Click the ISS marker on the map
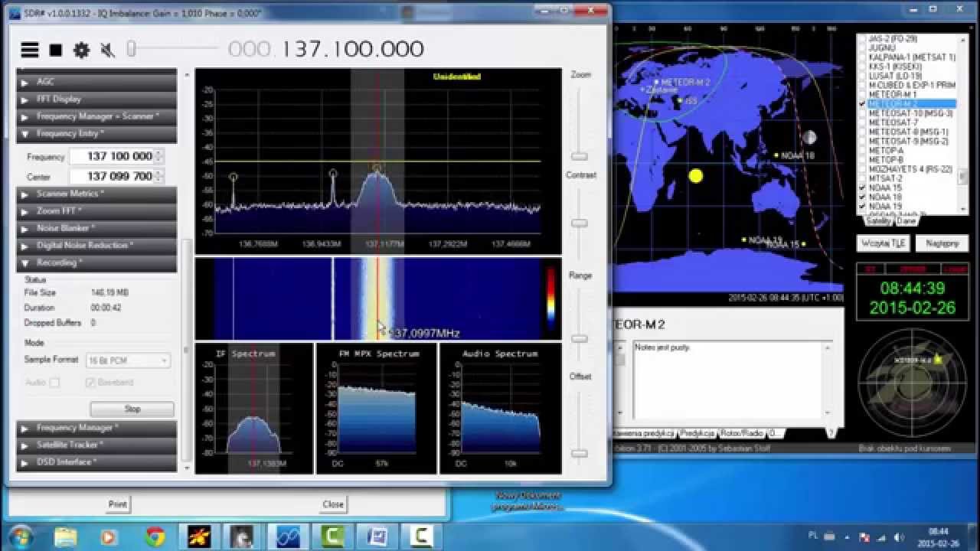980x551 pixels. tap(680, 99)
